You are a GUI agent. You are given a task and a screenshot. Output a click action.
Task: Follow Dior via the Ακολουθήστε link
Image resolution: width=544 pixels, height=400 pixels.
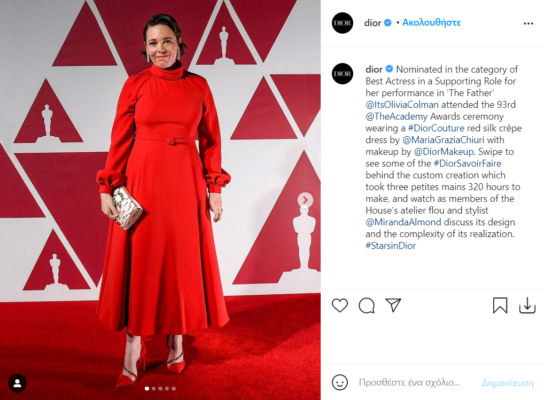point(431,23)
